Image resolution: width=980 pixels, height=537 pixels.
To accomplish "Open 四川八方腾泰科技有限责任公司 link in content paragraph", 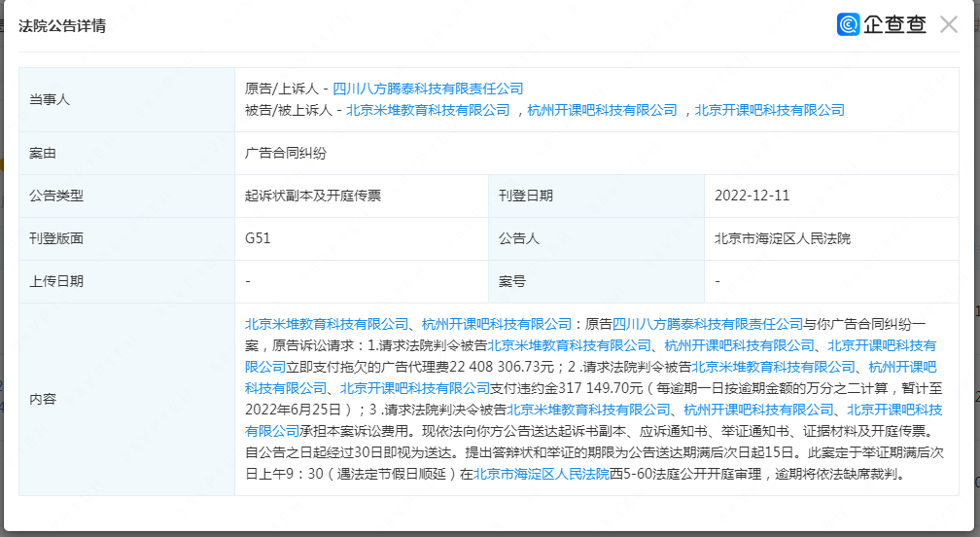I will click(708, 324).
